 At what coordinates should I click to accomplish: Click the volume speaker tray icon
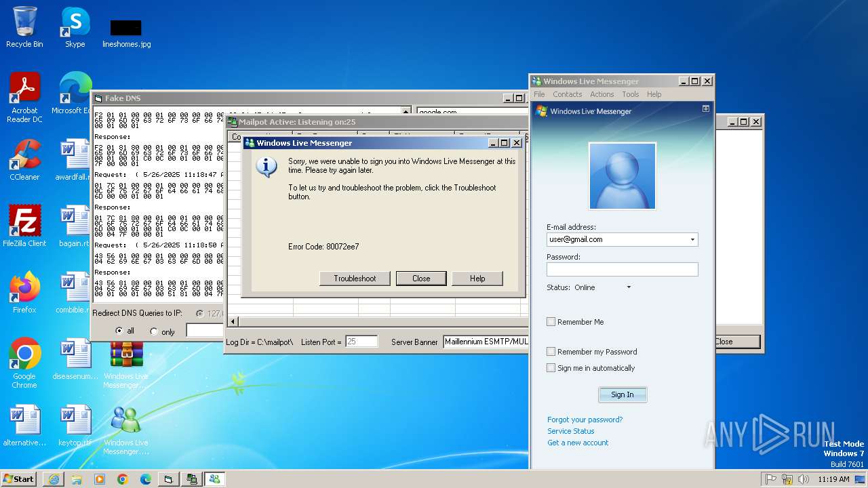[804, 479]
